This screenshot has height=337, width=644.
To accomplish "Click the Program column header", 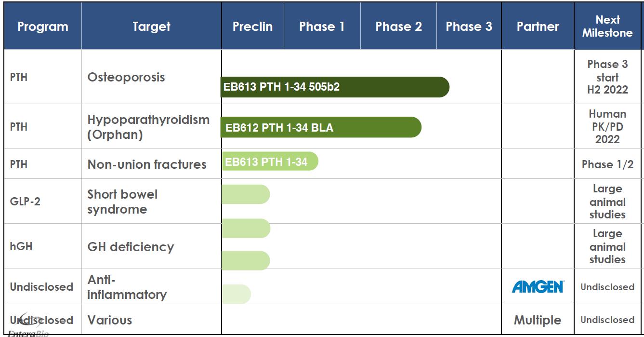I will (x=42, y=27).
